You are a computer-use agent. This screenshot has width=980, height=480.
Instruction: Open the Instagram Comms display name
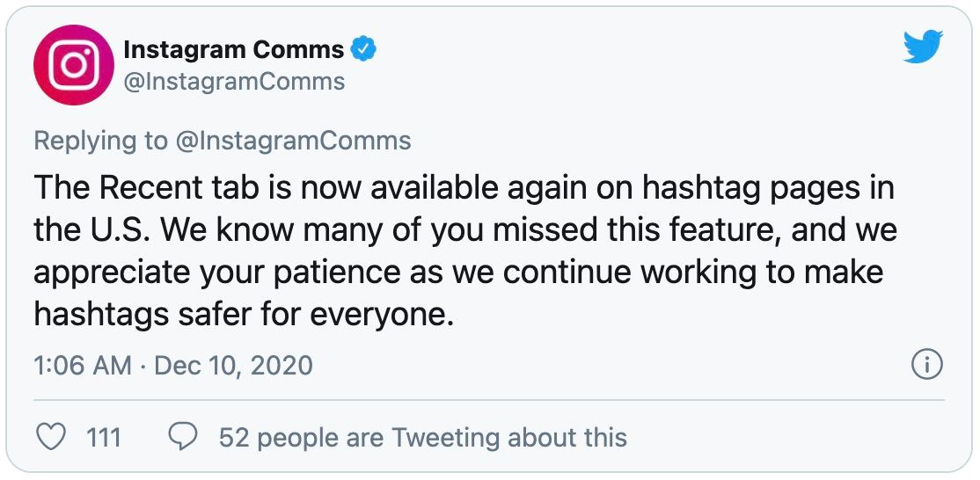pyautogui.click(x=234, y=48)
